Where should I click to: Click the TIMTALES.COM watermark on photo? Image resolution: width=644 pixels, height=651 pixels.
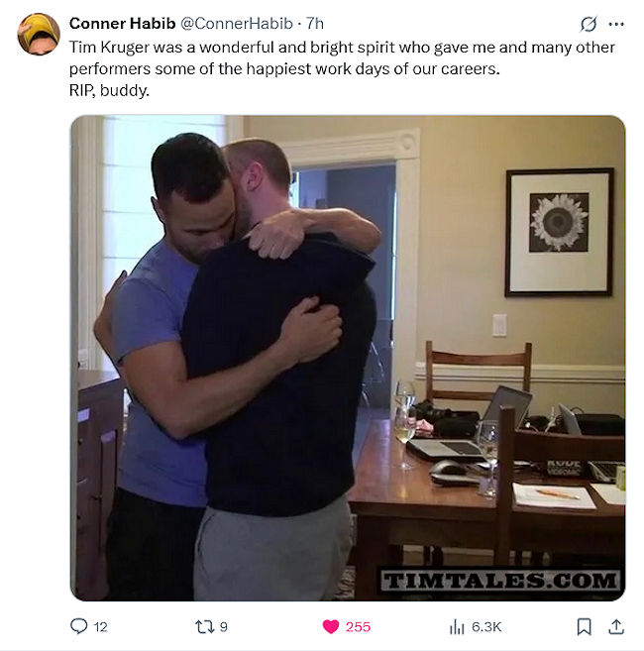click(x=500, y=580)
